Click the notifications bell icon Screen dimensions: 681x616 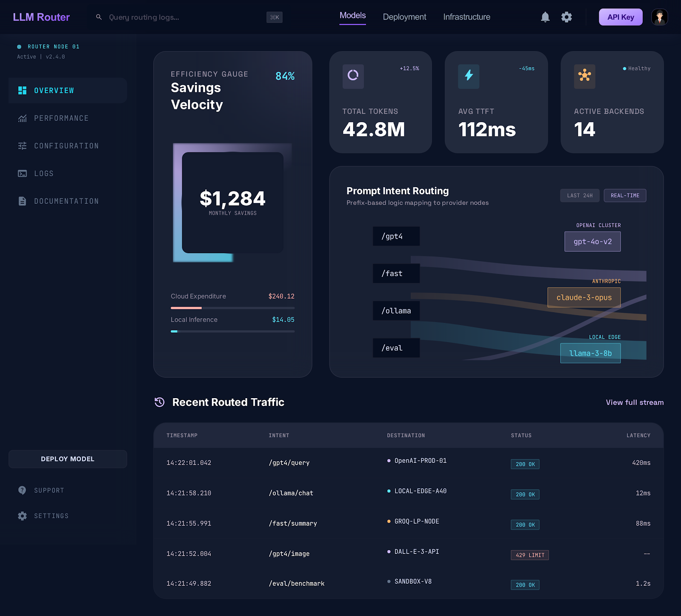(545, 17)
